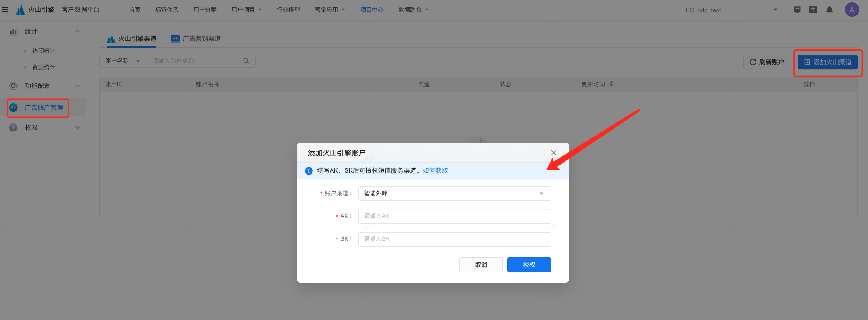Click the 添加火山渠道 button
Image resolution: width=868 pixels, height=320 pixels.
828,62
